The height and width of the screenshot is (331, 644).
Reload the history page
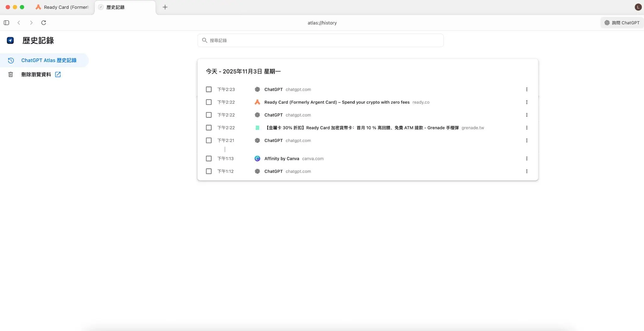point(44,23)
